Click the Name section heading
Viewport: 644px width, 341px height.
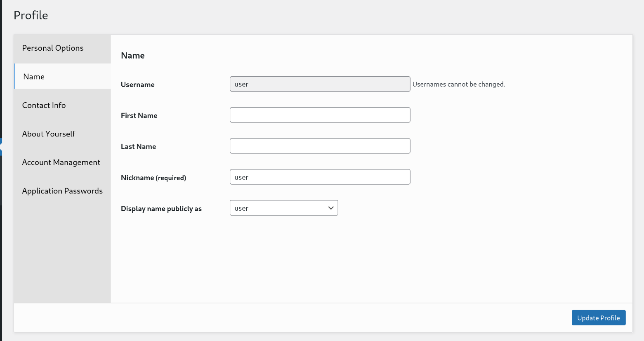(x=133, y=56)
